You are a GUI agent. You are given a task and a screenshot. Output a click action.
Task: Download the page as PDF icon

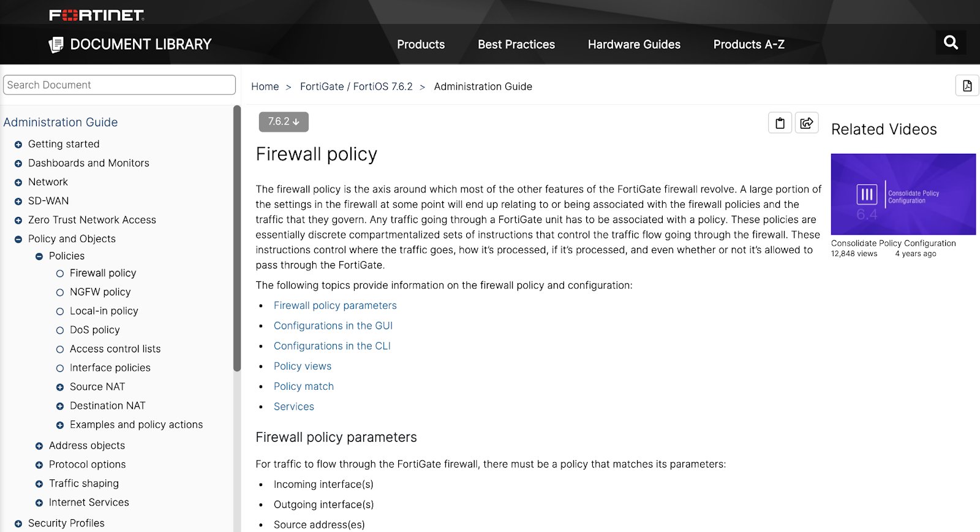(967, 86)
